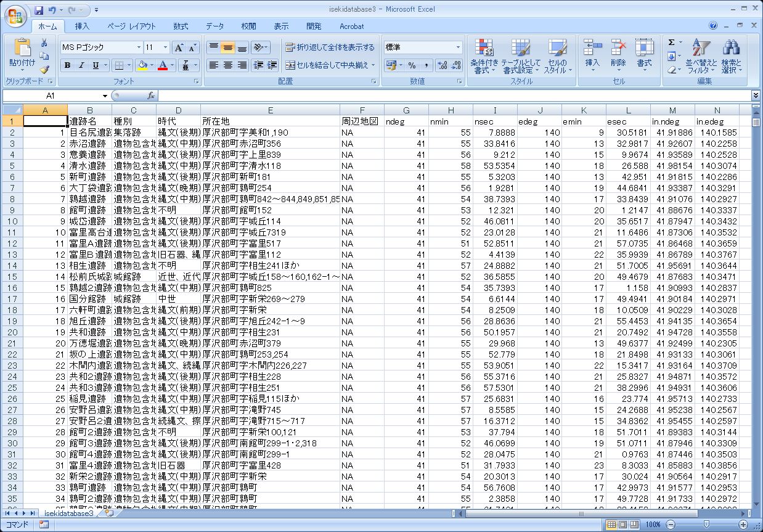The image size is (763, 532).
Task: Open 検索と選択 find and select
Action: (732, 56)
